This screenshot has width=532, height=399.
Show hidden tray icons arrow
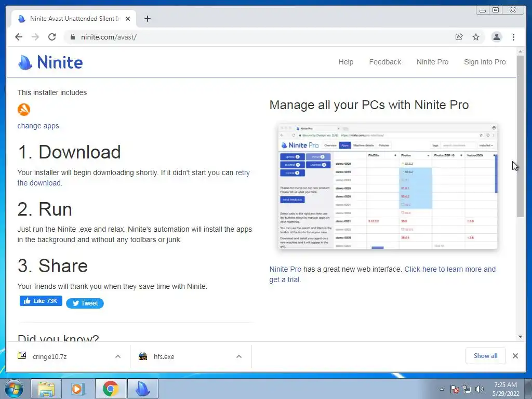[442, 389]
